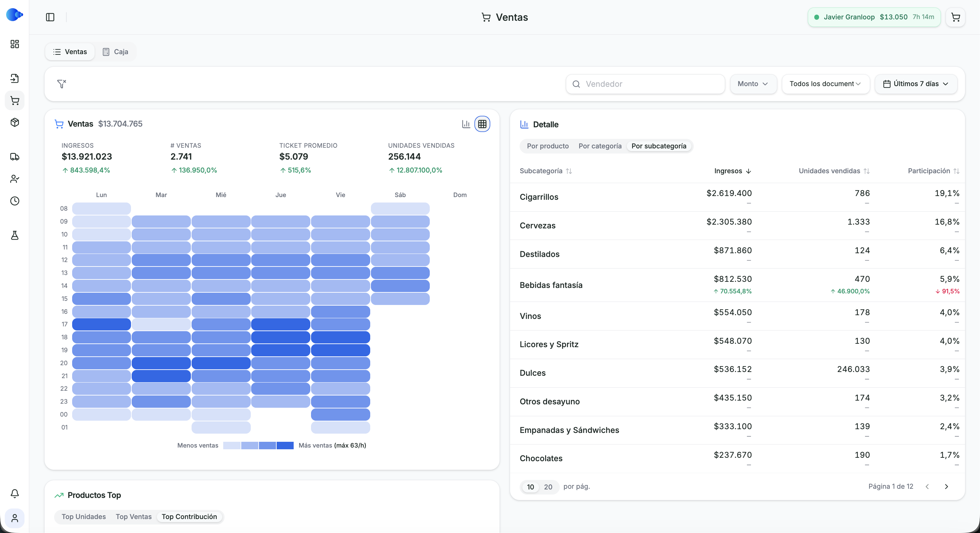This screenshot has width=980, height=533.
Task: Click the TICKET PROMEDIO value $5.079
Action: pos(293,157)
